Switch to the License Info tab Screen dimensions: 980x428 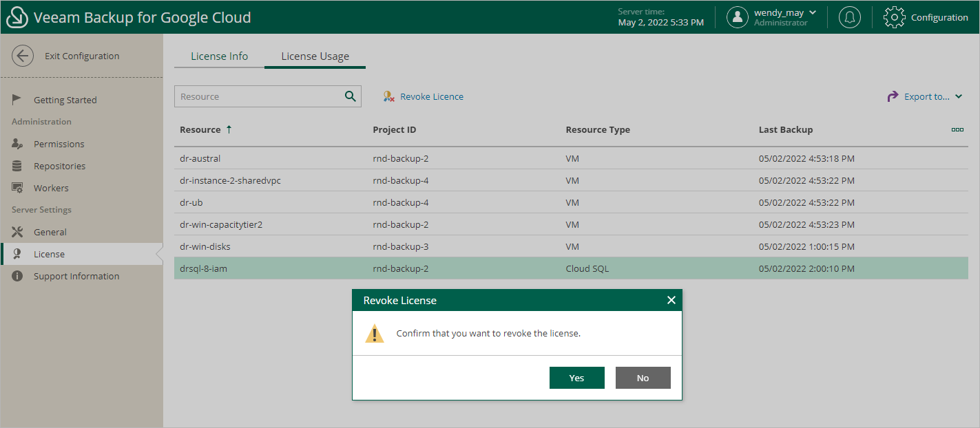(x=219, y=56)
